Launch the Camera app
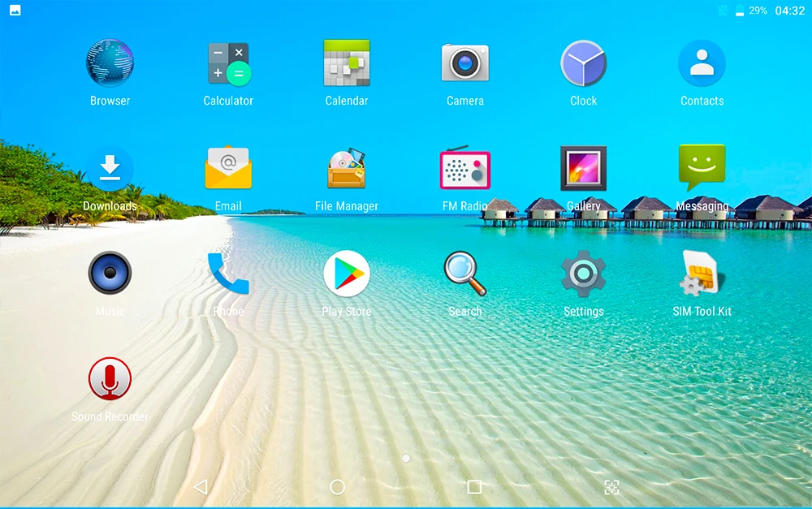The height and width of the screenshot is (509, 812). point(465,63)
